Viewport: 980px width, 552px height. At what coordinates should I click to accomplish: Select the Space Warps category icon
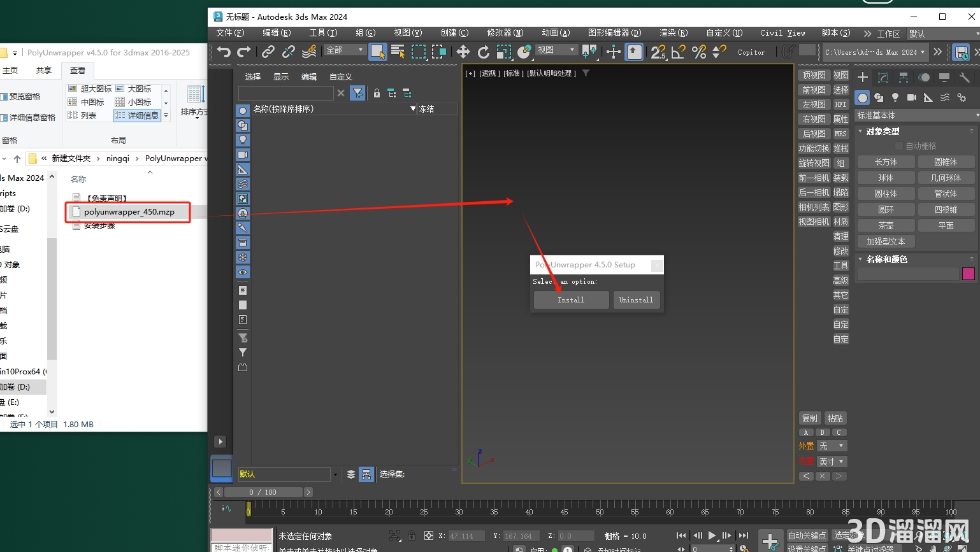pyautogui.click(x=945, y=97)
